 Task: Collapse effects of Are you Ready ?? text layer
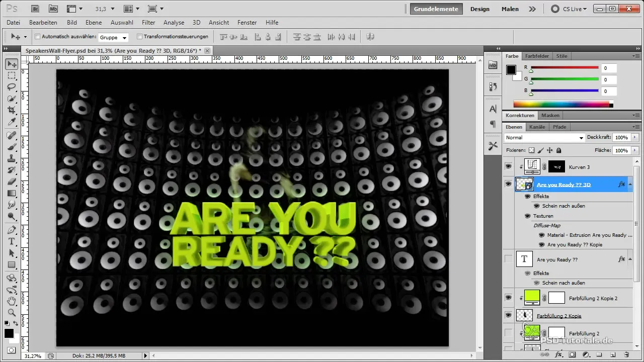[x=631, y=259]
